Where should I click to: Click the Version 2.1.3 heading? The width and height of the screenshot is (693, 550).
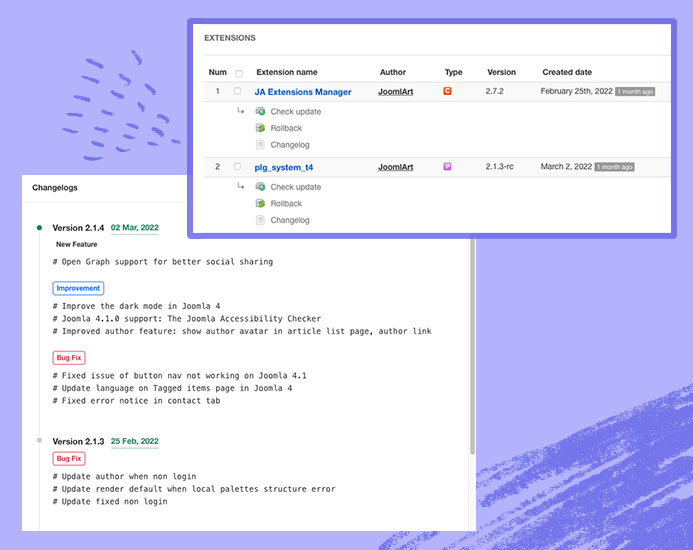tap(78, 442)
